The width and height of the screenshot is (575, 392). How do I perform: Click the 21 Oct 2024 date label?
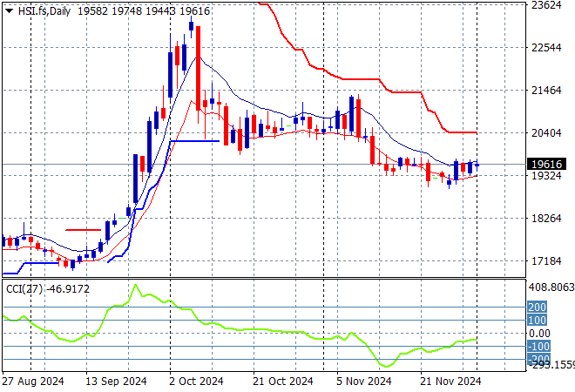(283, 381)
